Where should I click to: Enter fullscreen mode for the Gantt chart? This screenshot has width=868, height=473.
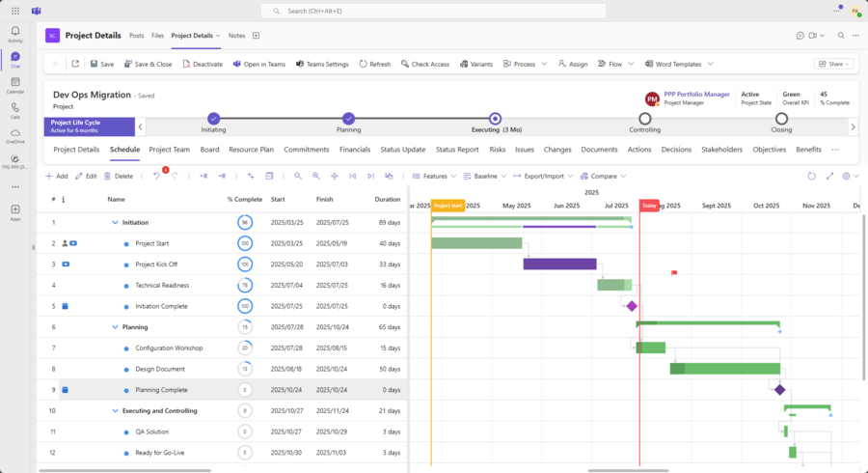829,176
